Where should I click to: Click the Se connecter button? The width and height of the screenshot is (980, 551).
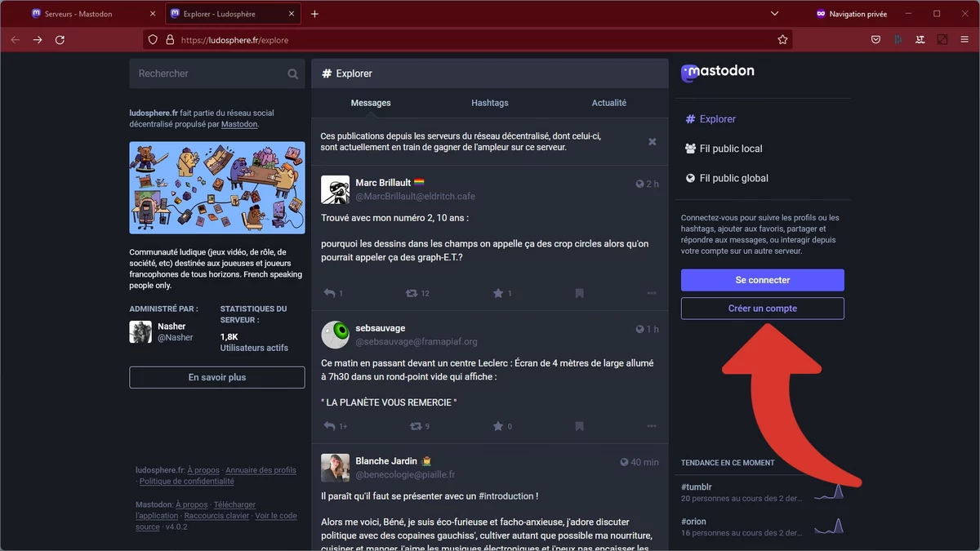(763, 280)
